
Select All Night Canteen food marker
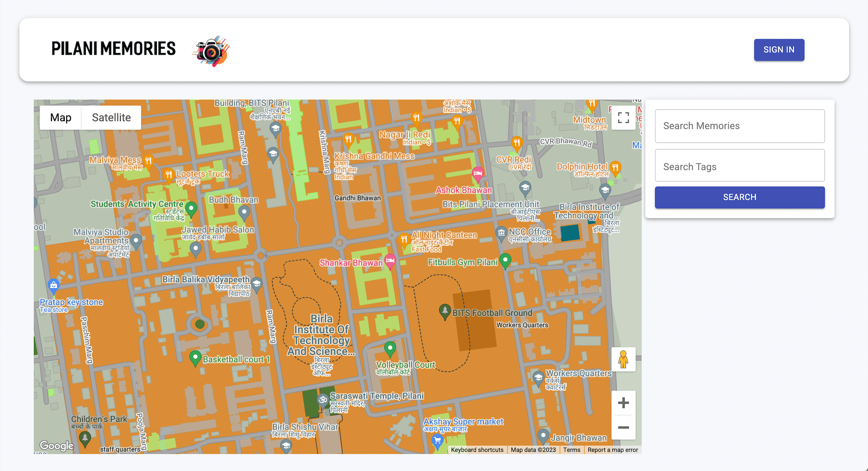point(404,241)
